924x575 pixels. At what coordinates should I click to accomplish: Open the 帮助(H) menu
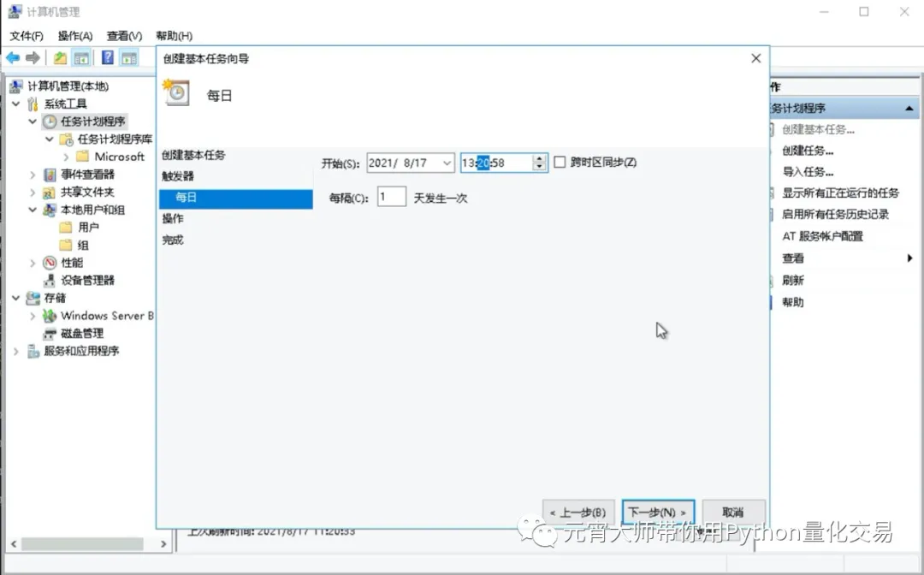pyautogui.click(x=174, y=36)
